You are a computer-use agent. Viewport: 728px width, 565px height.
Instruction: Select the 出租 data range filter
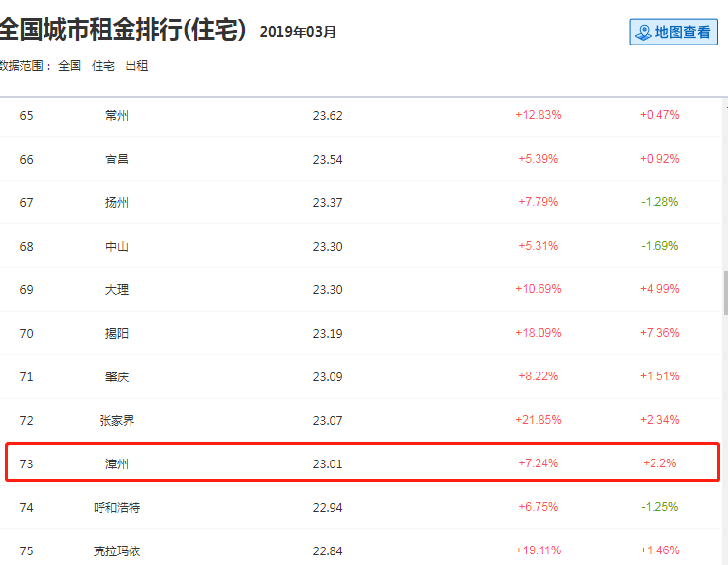pyautogui.click(x=136, y=66)
